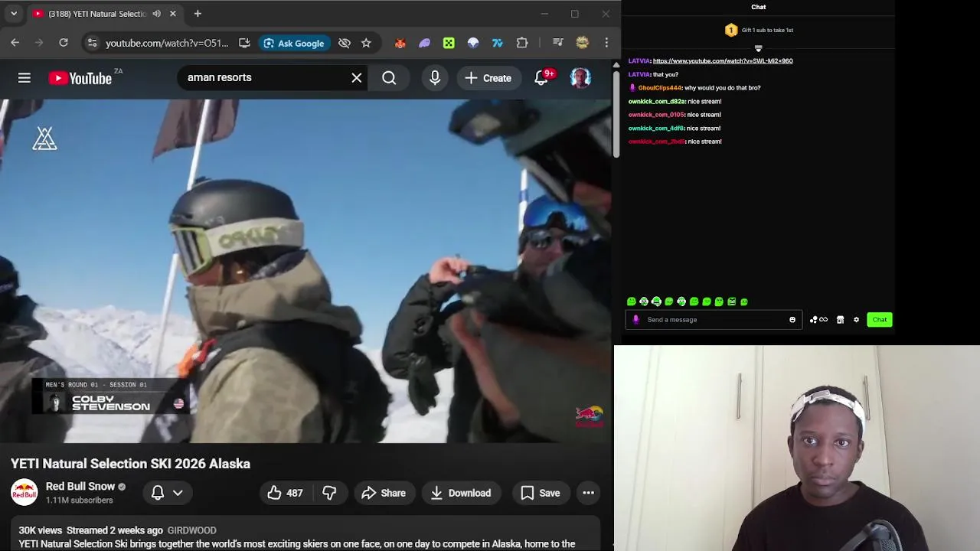
Task: Share the YETI Natural Selection video
Action: pyautogui.click(x=384, y=493)
